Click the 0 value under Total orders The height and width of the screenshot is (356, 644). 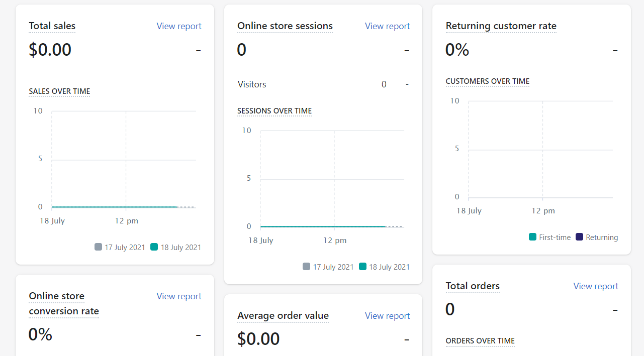pos(450,309)
